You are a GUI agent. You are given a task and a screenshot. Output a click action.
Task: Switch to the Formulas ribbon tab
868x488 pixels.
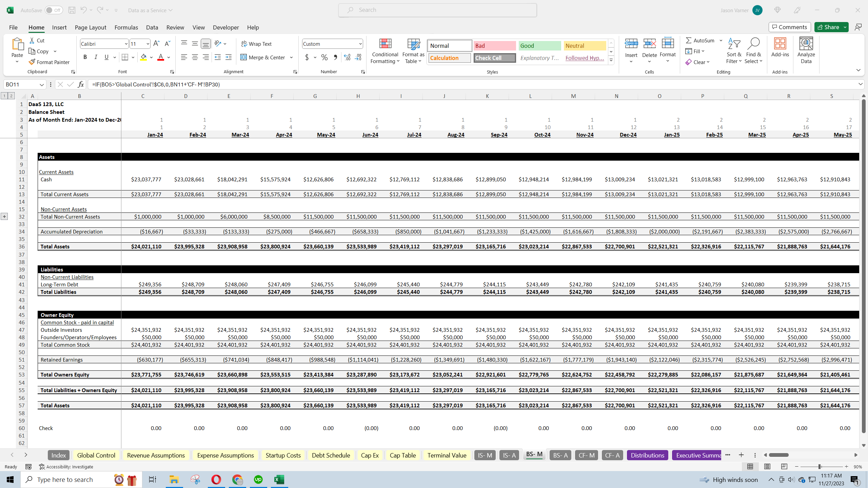coord(126,27)
